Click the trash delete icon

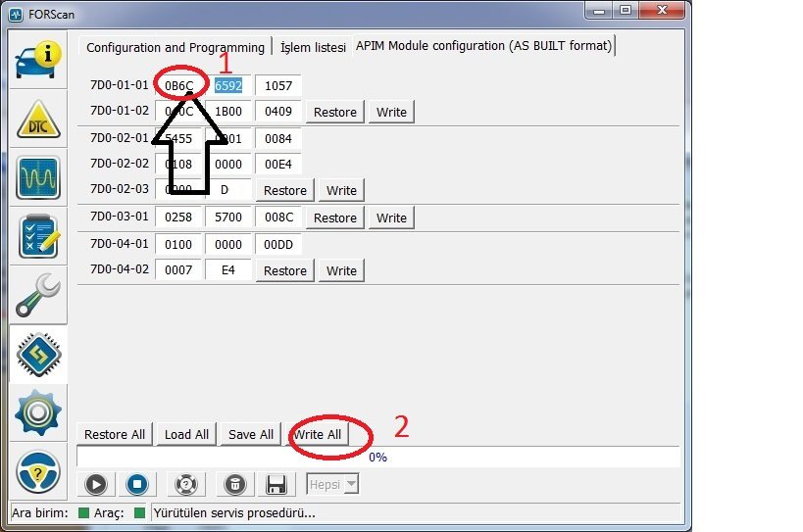click(x=235, y=483)
